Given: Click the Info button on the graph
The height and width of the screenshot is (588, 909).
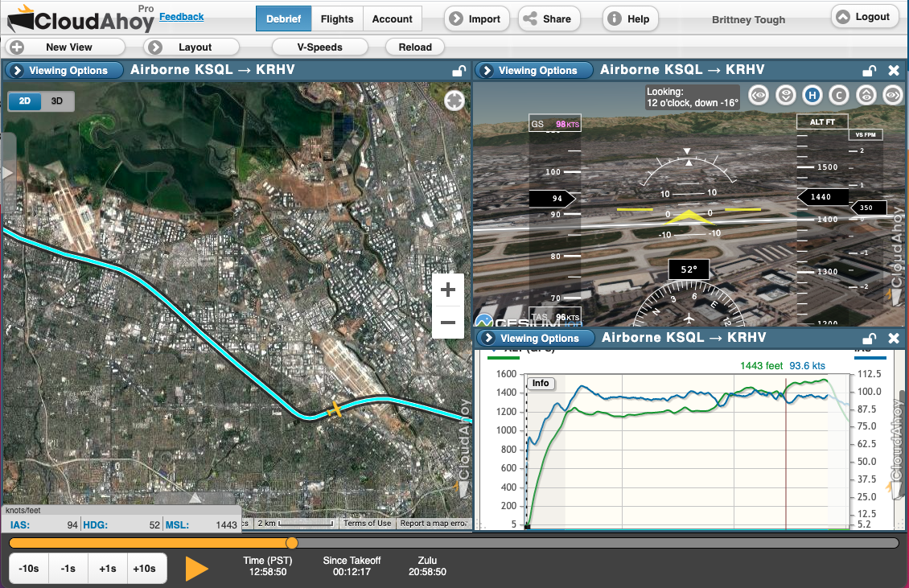Looking at the screenshot, I should coord(541,384).
